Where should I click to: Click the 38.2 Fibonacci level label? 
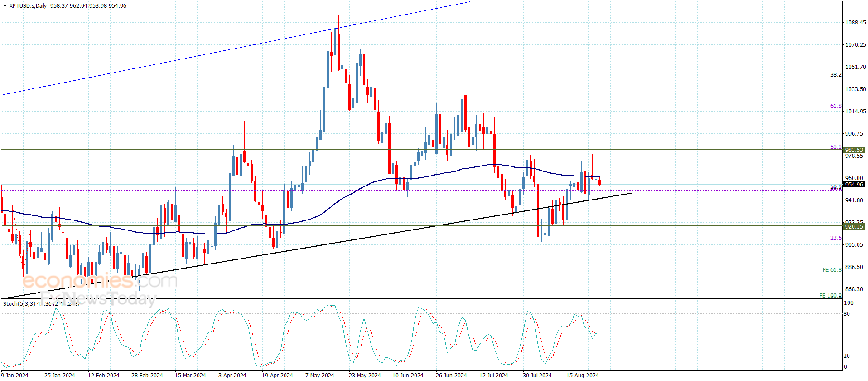click(836, 74)
